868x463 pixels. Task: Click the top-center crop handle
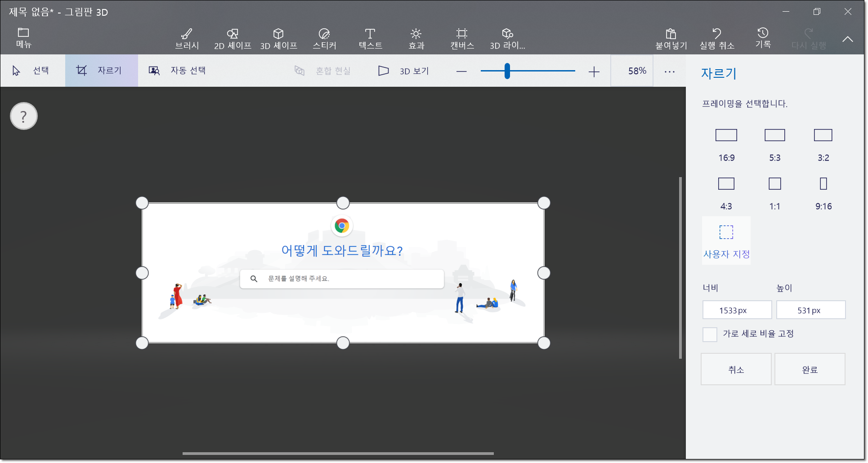[343, 203]
